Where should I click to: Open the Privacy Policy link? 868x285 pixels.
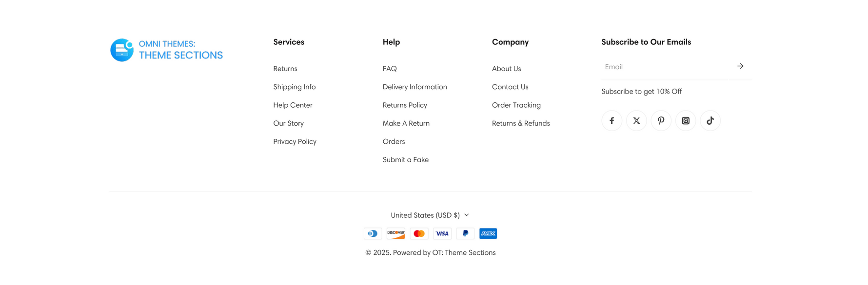pos(295,142)
